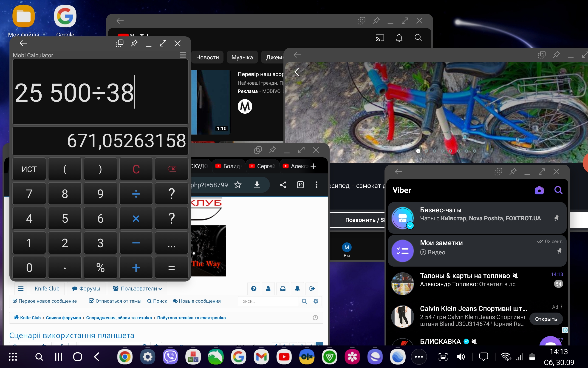Bookmark the page with the star icon
Screen dimensions: 588x368
(238, 185)
